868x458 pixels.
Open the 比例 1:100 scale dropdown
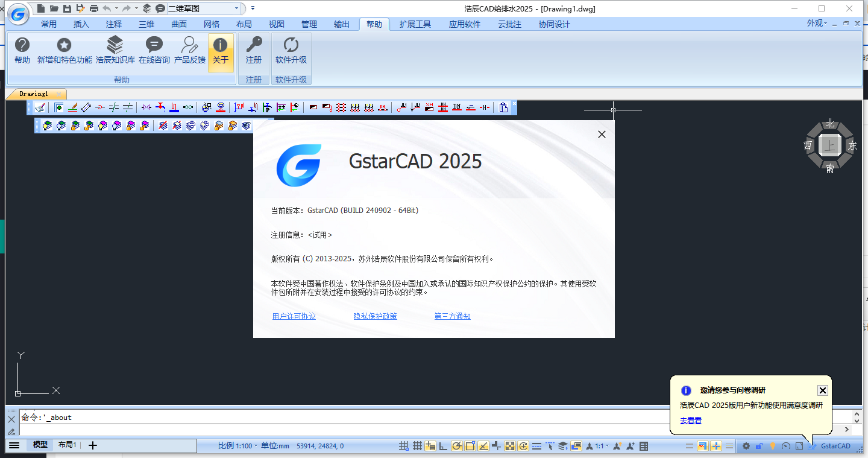click(237, 445)
